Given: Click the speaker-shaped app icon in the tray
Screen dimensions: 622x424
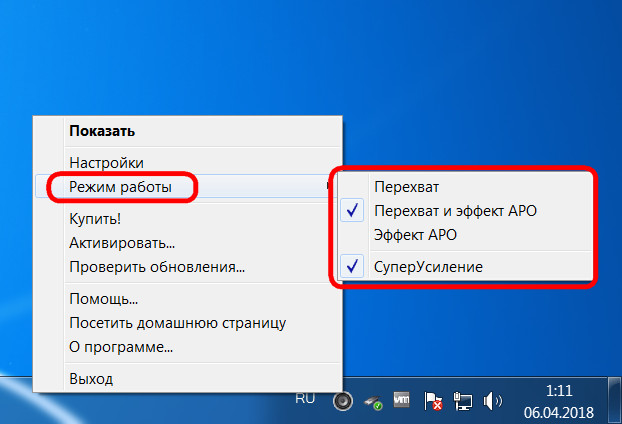Looking at the screenshot, I should pyautogui.click(x=344, y=401).
